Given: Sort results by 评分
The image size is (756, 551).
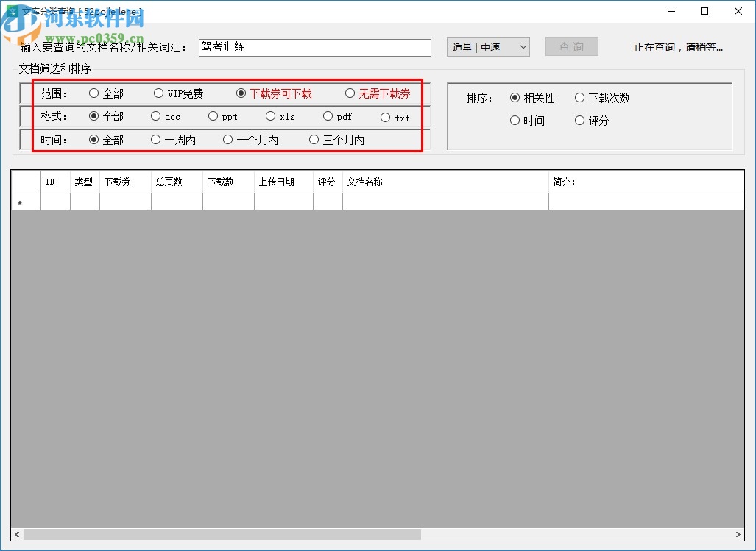Looking at the screenshot, I should 592,121.
